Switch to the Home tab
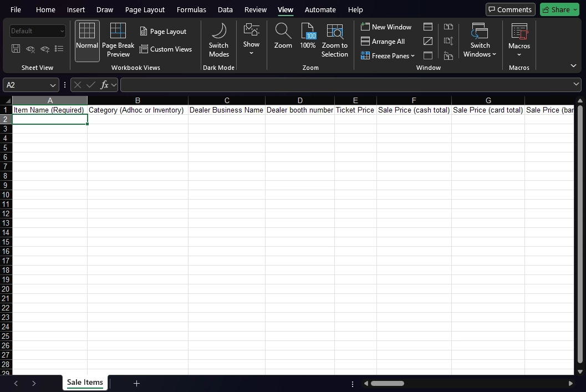Viewport: 586px width, 392px height. [x=45, y=10]
